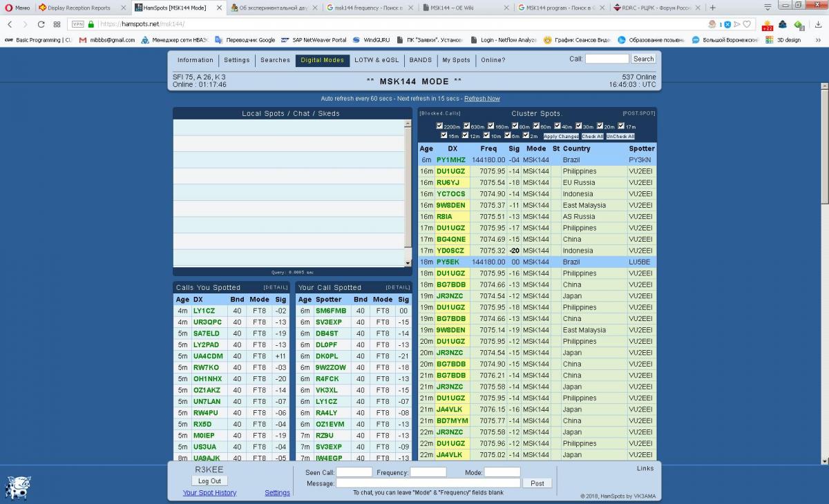
Task: Reload the page with browser refresh icon
Action: click(x=41, y=24)
